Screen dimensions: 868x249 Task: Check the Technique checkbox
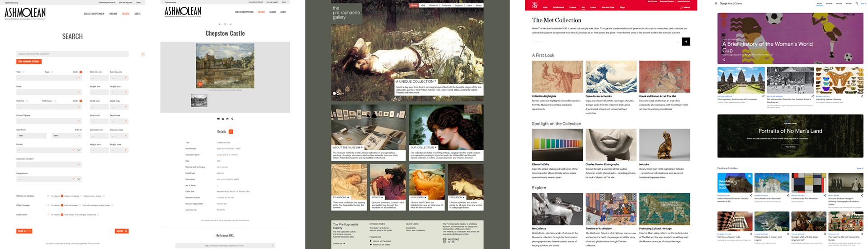click(55, 101)
